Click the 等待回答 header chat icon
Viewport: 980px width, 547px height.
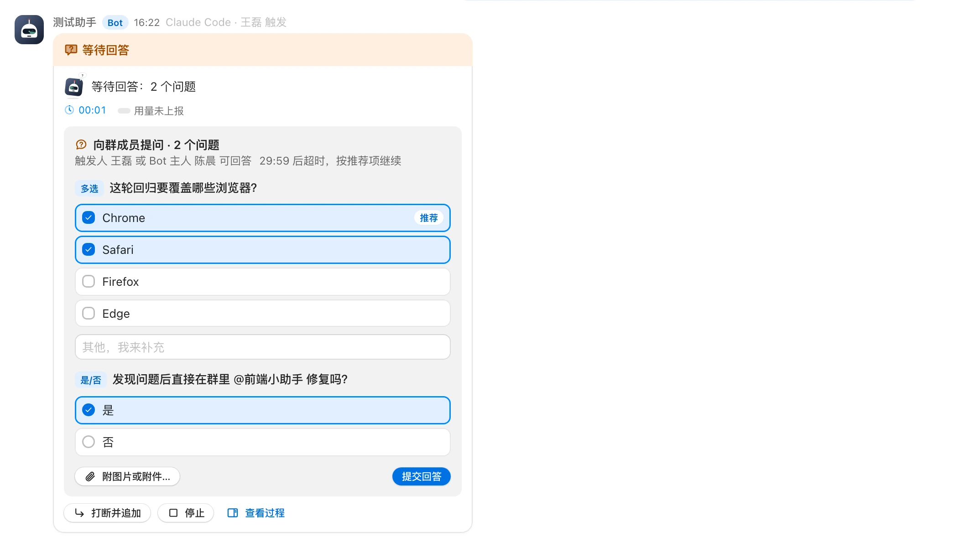pos(71,50)
